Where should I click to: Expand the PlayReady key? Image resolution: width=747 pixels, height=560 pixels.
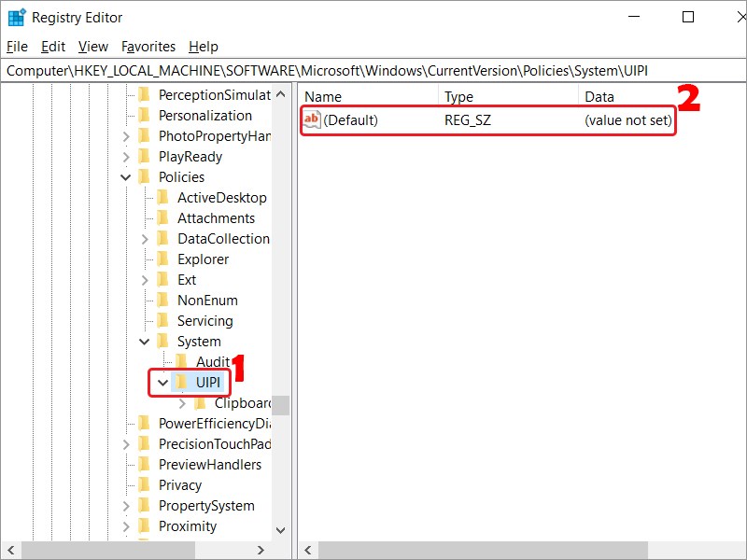pos(126,157)
